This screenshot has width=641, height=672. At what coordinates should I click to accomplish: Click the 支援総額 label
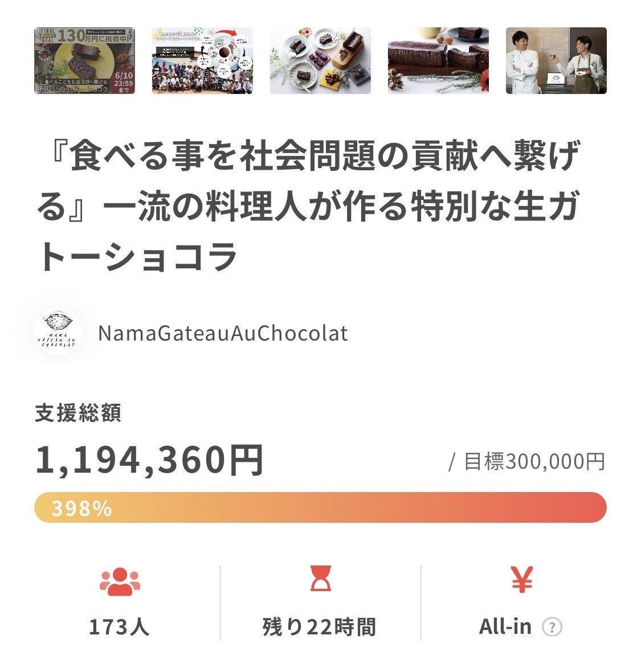(x=78, y=413)
